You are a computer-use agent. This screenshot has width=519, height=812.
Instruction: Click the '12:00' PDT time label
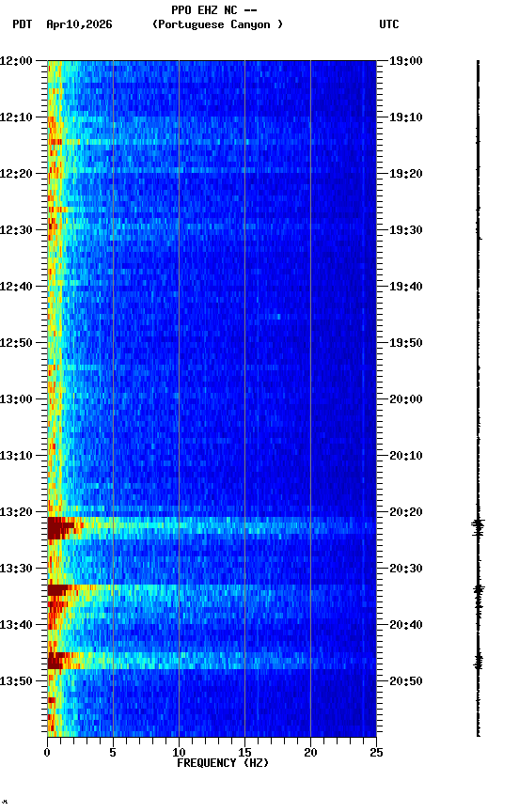coord(16,61)
